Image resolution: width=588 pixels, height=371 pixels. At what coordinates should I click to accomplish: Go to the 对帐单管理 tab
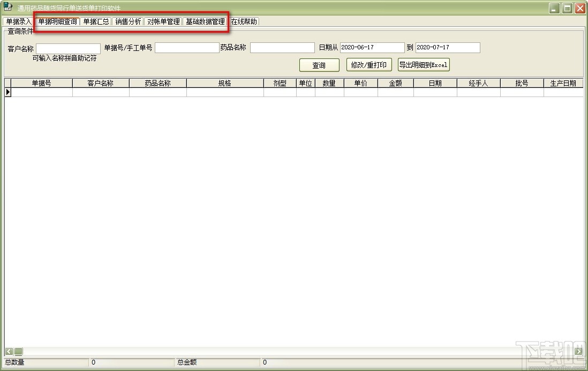coord(163,21)
